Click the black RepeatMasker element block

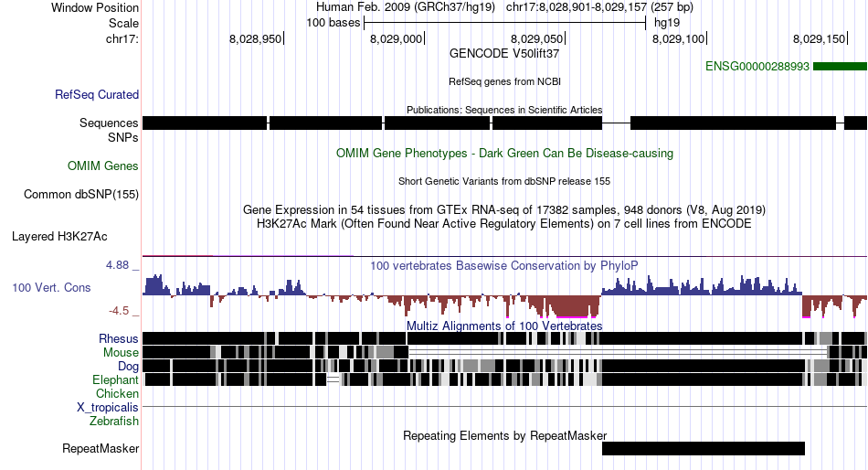coord(703,448)
